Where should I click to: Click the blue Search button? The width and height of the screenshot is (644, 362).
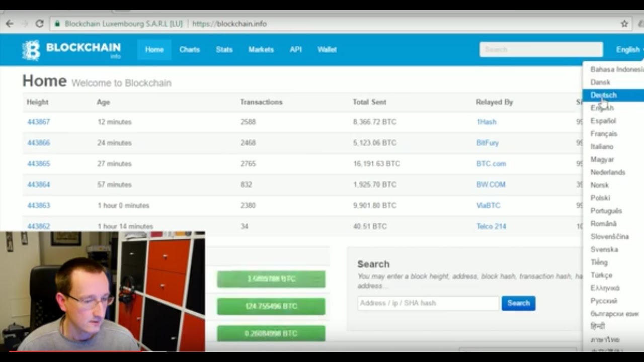(x=518, y=303)
